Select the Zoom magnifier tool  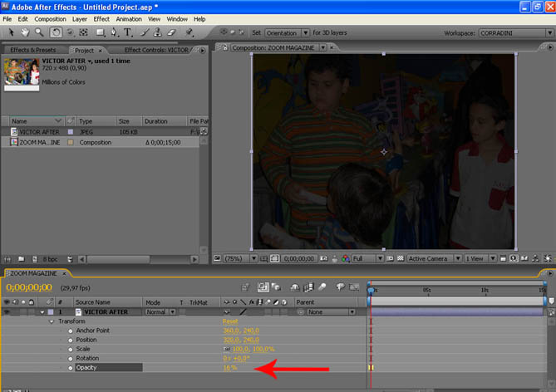click(39, 32)
